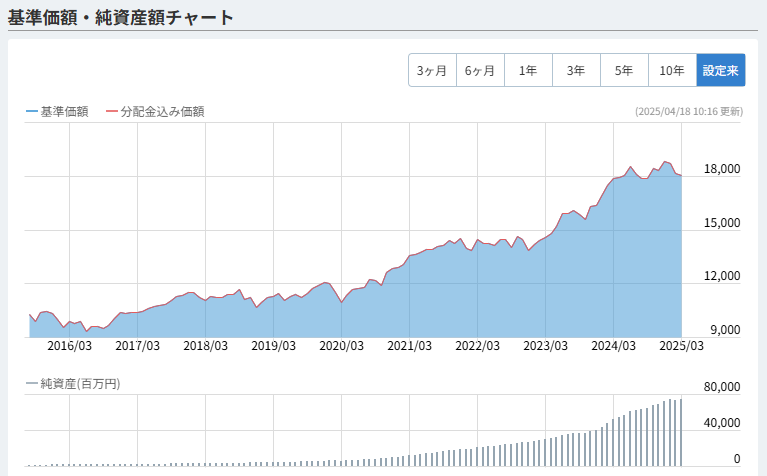This screenshot has height=476, width=767.
Task: Switch chart to 5年 range
Action: point(624,70)
